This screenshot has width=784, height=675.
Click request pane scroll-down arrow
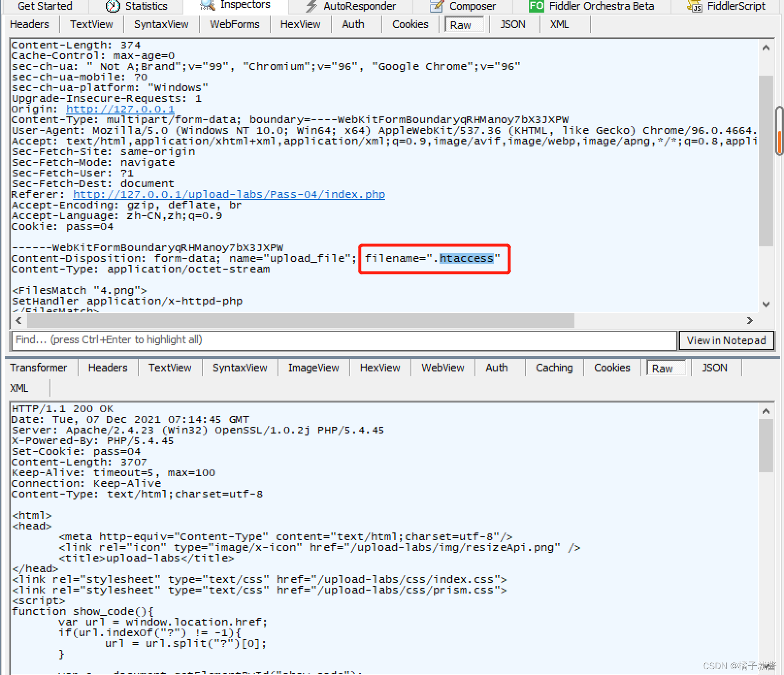766,305
